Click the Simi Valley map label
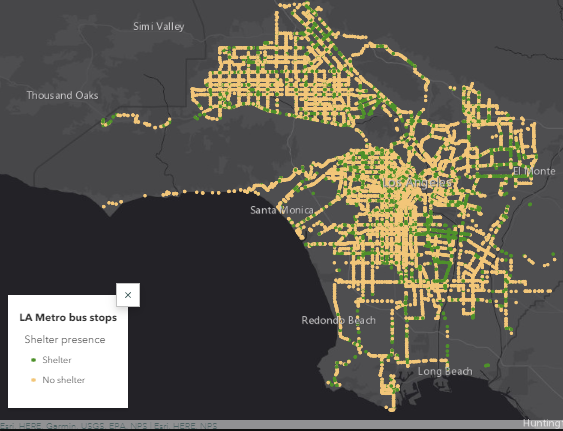Screen dimensions: 563x431 click(x=159, y=26)
